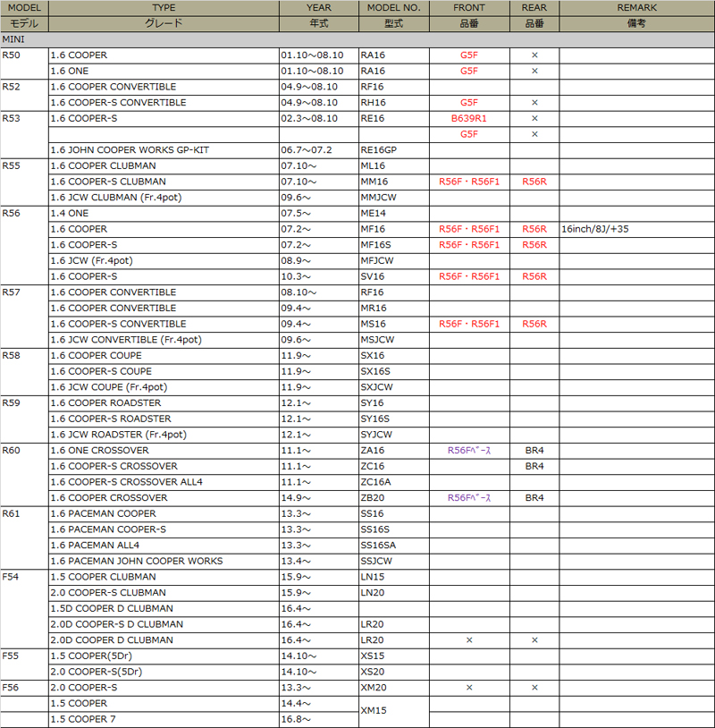
Task: Select the R50 model cell
Action: 24,63
